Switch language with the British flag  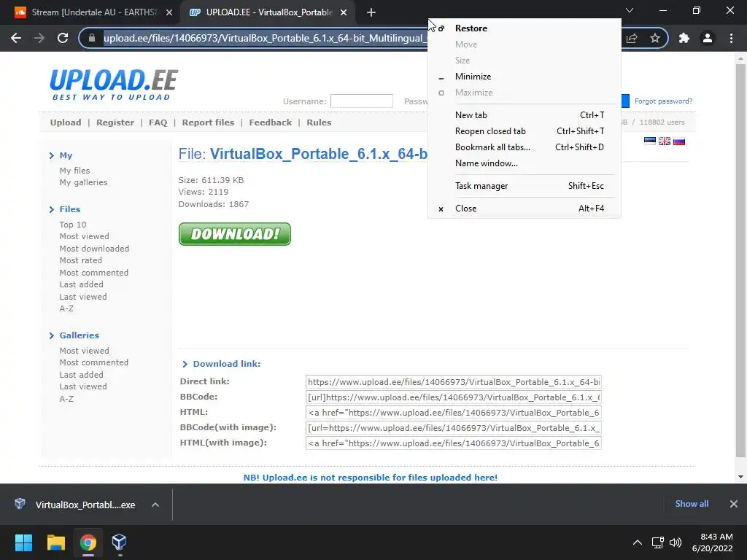pyautogui.click(x=665, y=141)
